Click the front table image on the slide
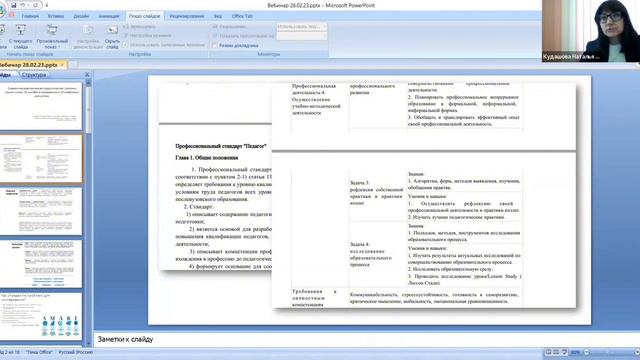Image resolution: width=640 pixels, height=360 pixels. coord(424,195)
